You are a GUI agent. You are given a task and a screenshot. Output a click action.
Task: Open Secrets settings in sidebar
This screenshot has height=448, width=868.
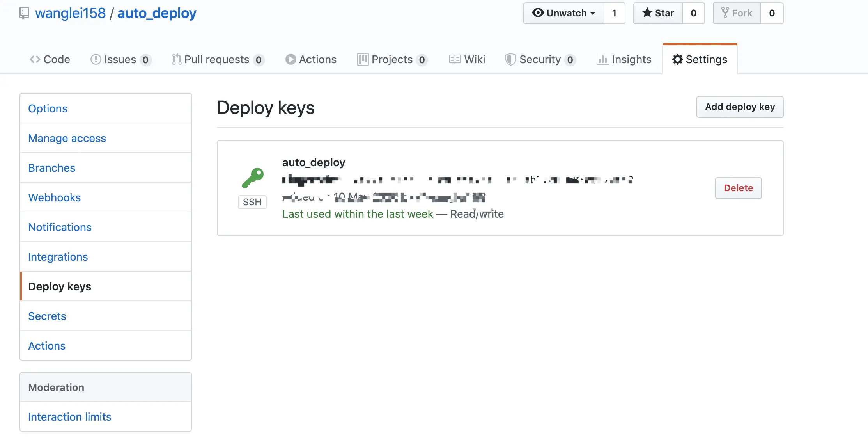[47, 316]
